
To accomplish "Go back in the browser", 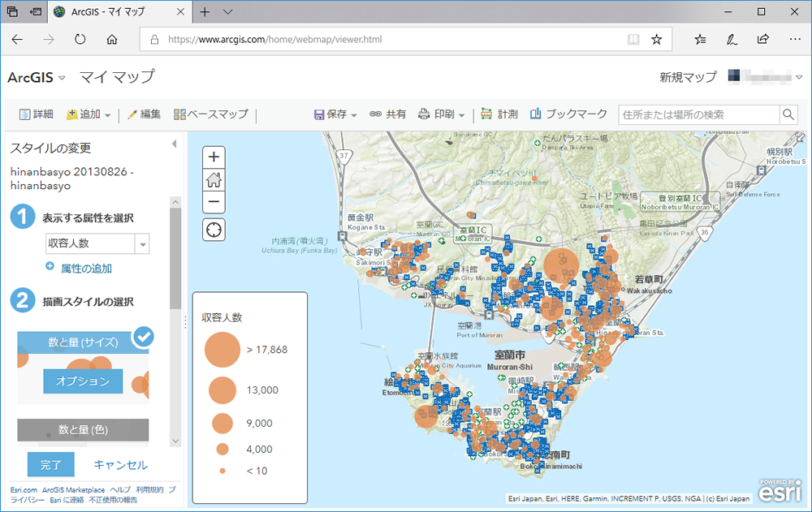I will (x=17, y=39).
